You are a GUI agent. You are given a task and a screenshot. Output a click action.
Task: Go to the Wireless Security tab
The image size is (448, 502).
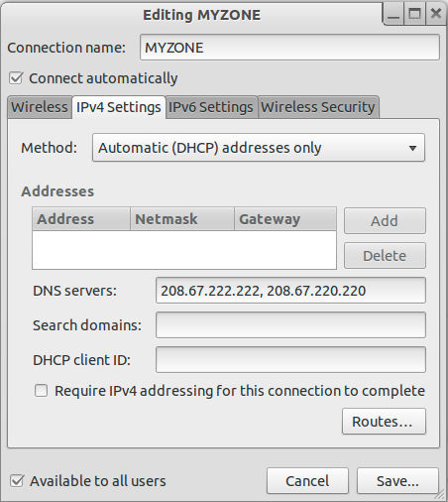tap(318, 107)
